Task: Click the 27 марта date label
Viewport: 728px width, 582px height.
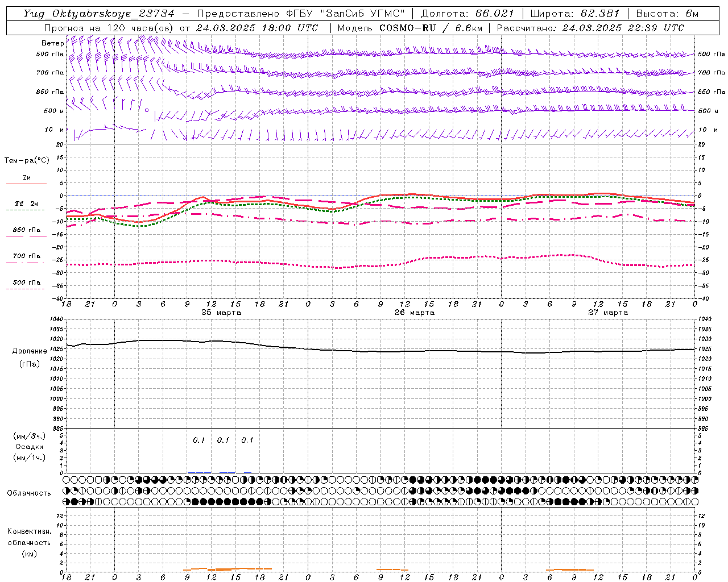Action: (x=608, y=313)
